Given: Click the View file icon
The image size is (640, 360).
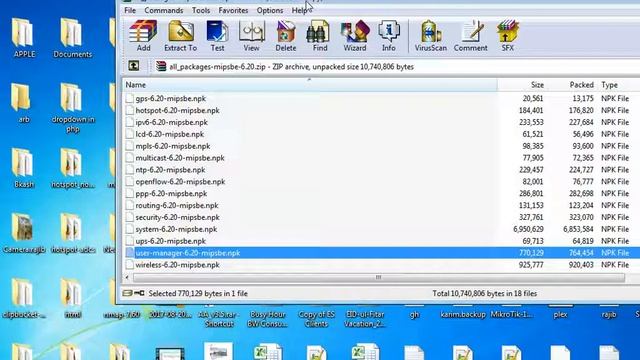Looking at the screenshot, I should point(251,36).
